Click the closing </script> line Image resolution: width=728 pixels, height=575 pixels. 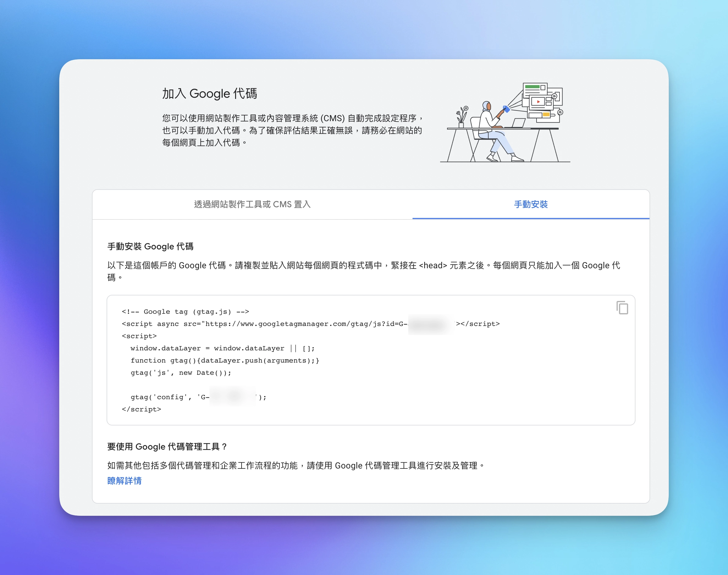tap(141, 409)
